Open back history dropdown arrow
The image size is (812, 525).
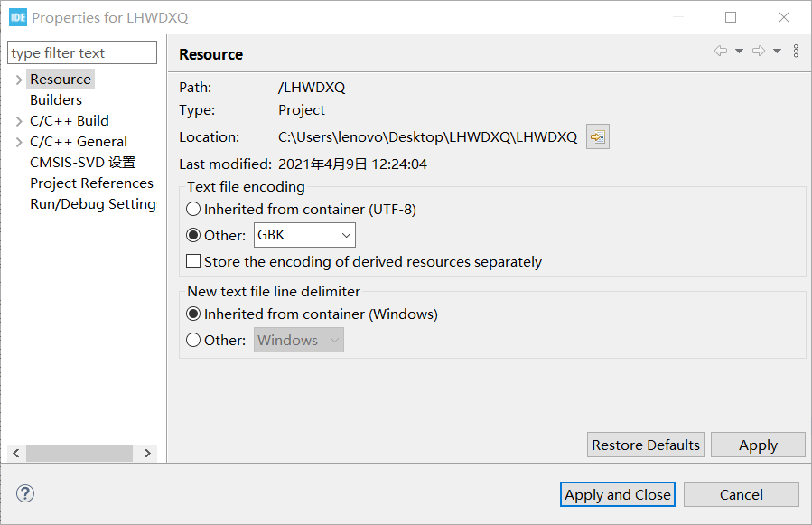[740, 51]
